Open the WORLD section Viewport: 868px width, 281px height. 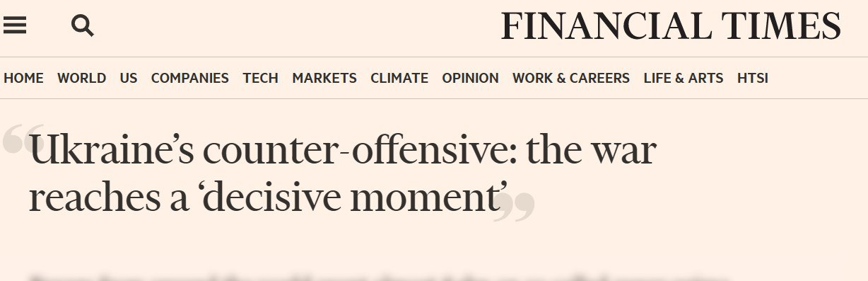[82, 79]
